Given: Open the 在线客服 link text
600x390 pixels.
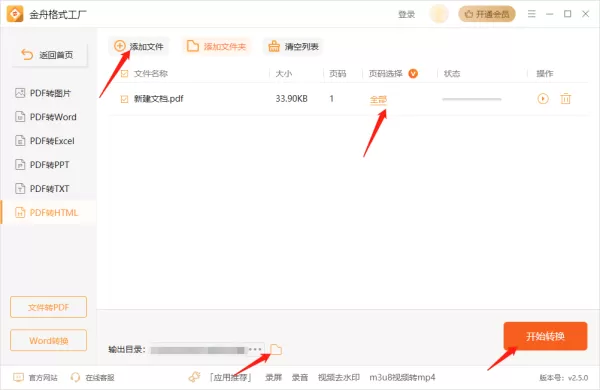Looking at the screenshot, I should [x=100, y=378].
